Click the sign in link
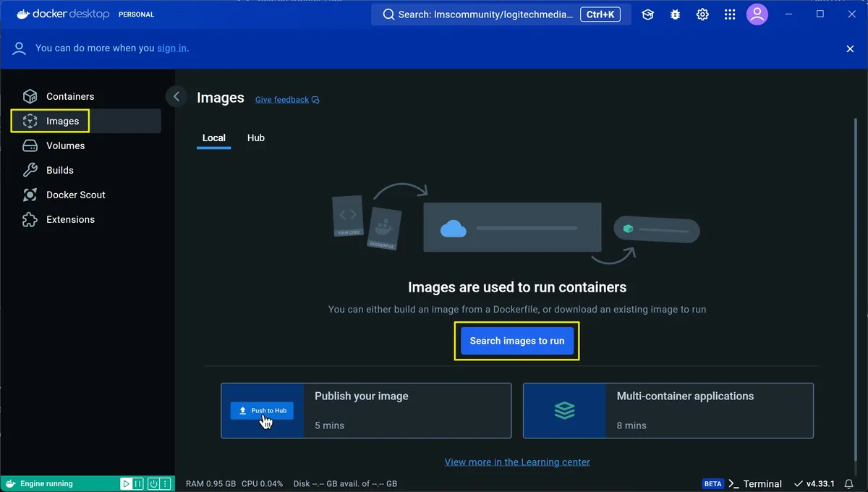 click(x=172, y=48)
